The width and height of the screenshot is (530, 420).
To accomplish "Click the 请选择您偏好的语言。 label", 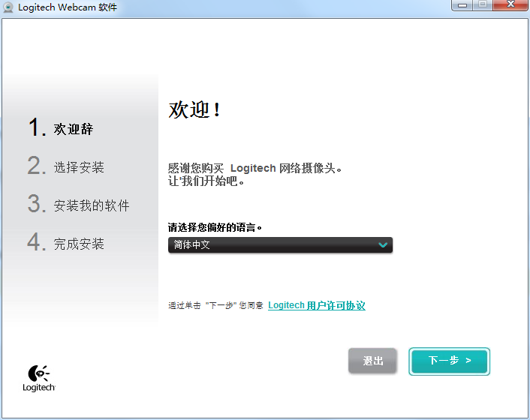I will pyautogui.click(x=215, y=227).
